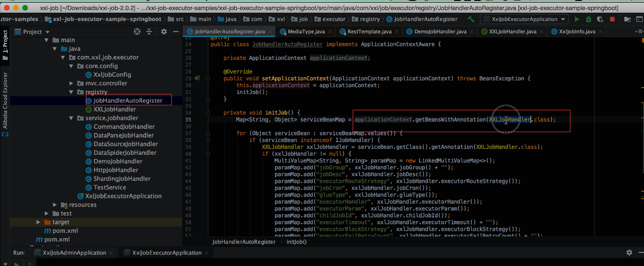Image resolution: width=644 pixels, height=266 pixels.
Task: Collapse the registry package
Action: point(71,92)
